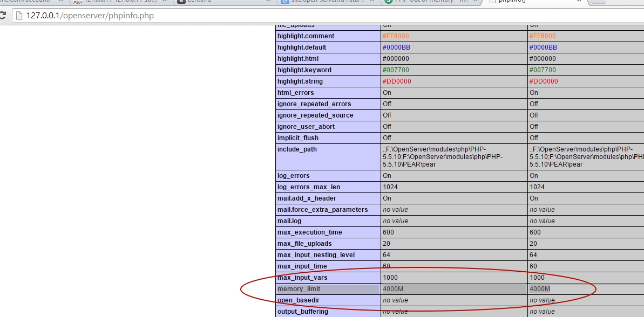Click the include_path directive name cell
The width and height of the screenshot is (644, 317).
pos(296,149)
